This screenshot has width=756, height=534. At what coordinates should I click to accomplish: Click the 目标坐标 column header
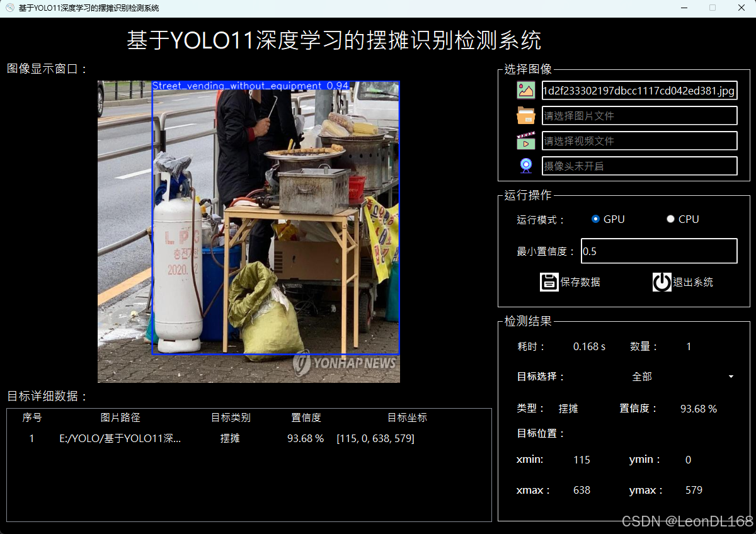[407, 418]
